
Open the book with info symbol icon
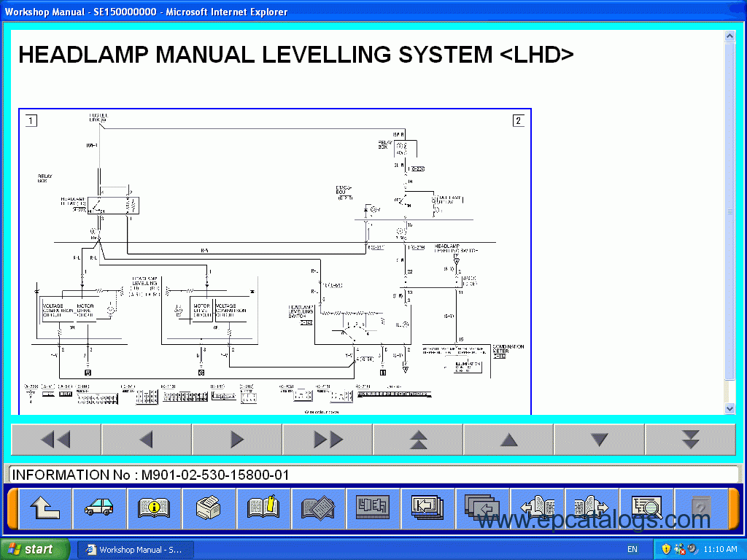coord(153,508)
